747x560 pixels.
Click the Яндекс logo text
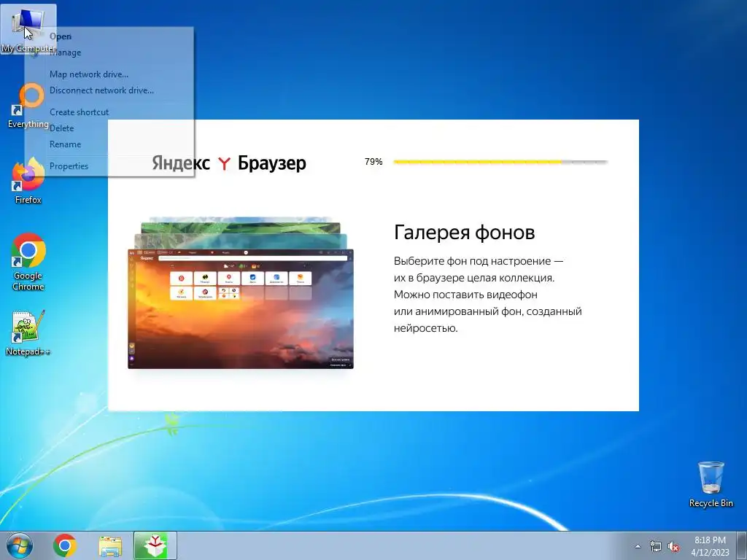181,163
